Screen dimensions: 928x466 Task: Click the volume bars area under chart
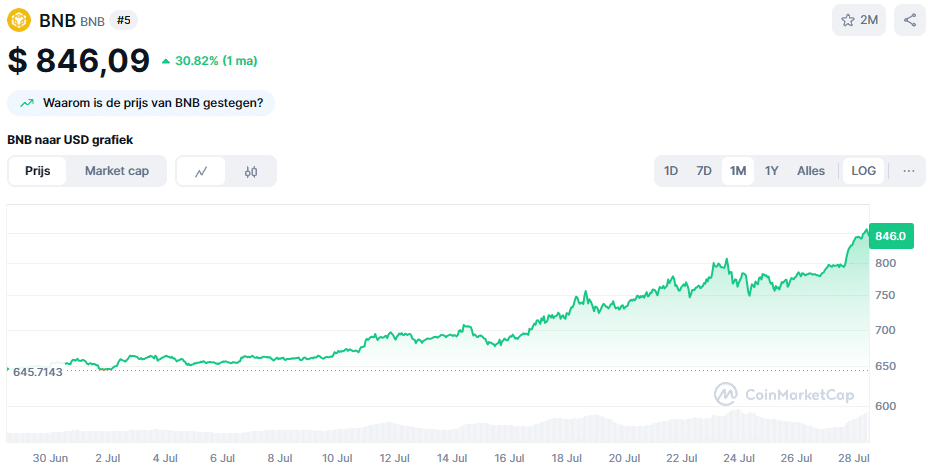coord(438,428)
